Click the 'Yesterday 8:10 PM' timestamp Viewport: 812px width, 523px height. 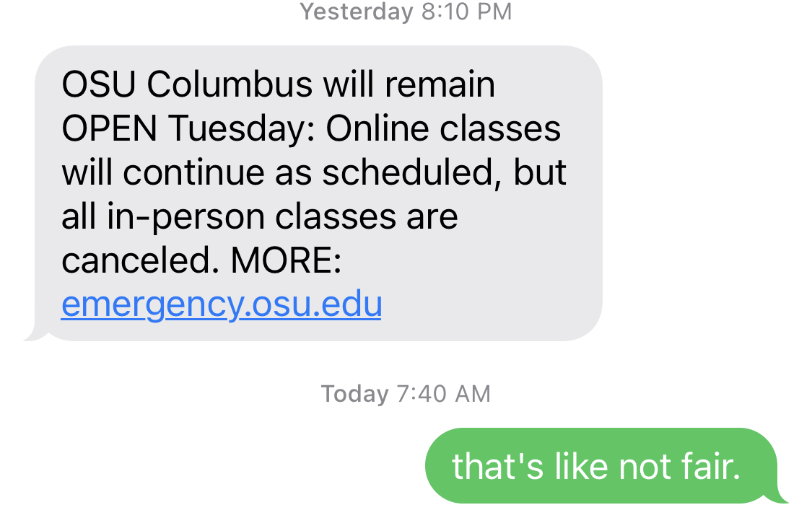(406, 12)
